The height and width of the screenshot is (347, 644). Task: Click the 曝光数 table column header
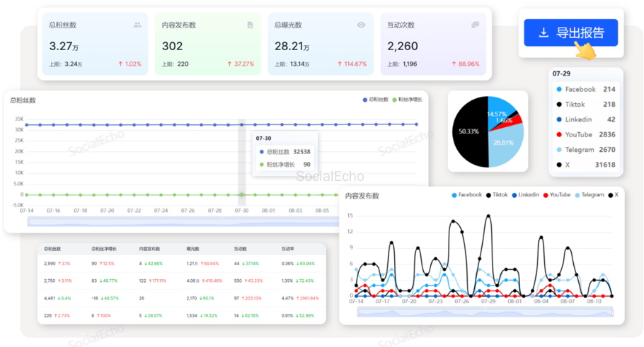pos(192,249)
